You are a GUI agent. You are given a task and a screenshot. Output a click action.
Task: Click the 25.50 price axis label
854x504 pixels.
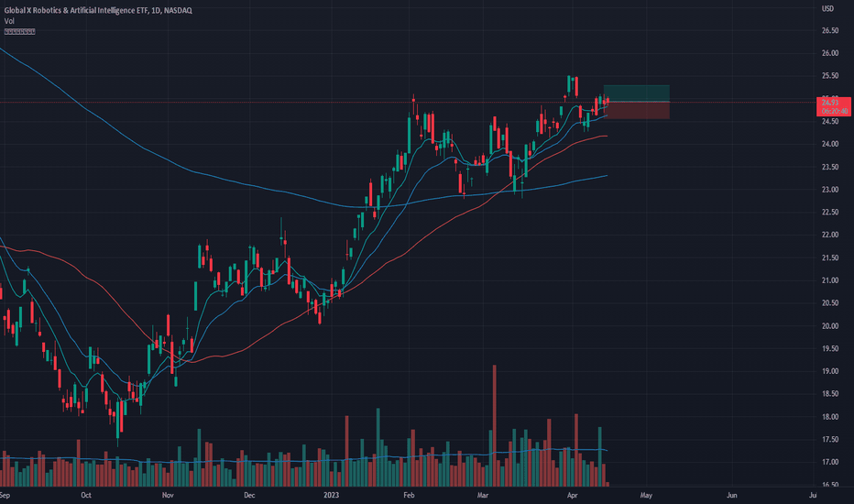[830, 76]
